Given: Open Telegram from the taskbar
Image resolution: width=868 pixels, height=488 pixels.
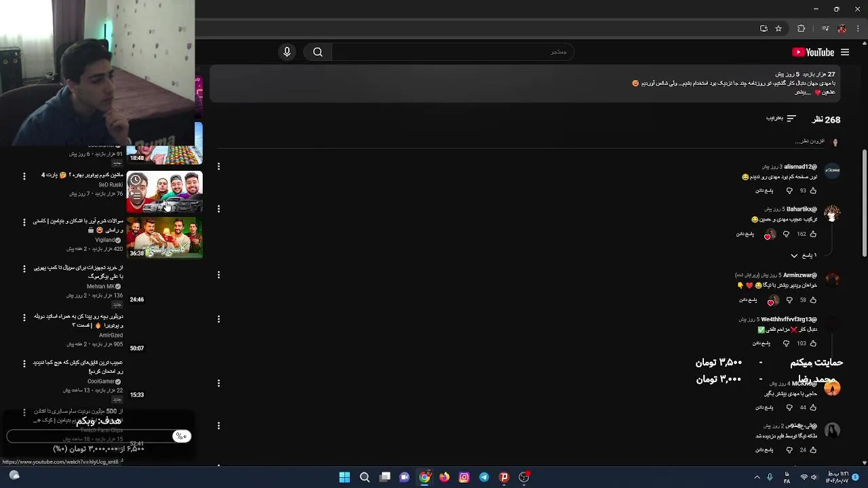Looking at the screenshot, I should [x=484, y=477].
